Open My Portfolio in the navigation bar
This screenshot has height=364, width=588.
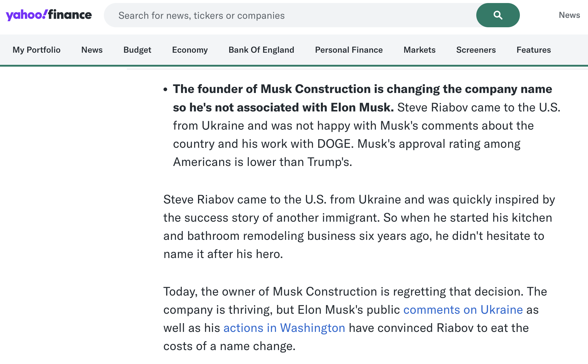[37, 50]
